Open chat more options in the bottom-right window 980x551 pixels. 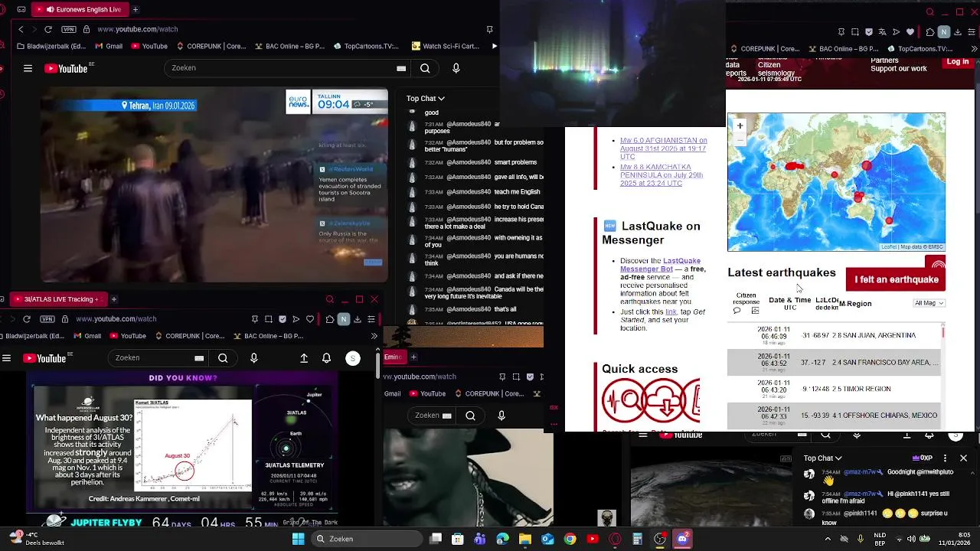(945, 458)
